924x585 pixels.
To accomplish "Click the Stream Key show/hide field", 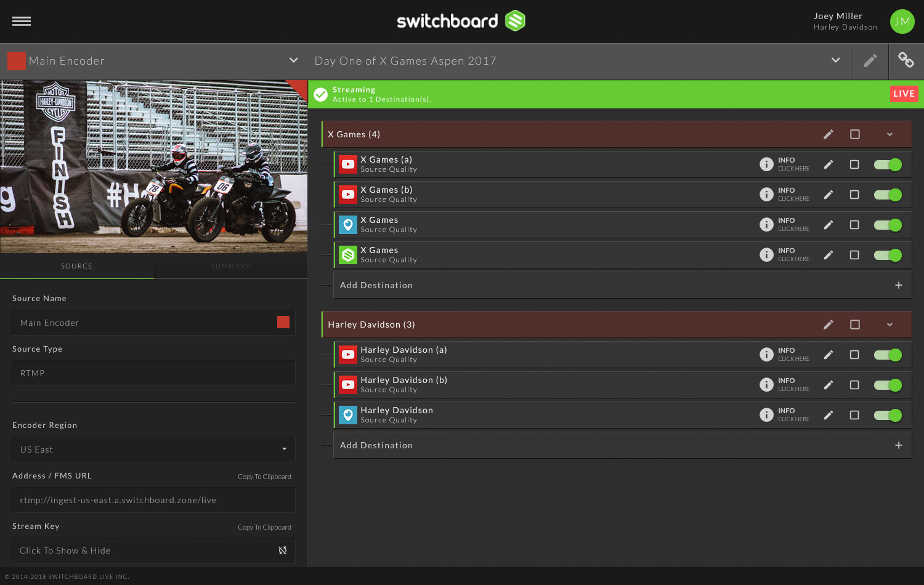I will pyautogui.click(x=154, y=551).
